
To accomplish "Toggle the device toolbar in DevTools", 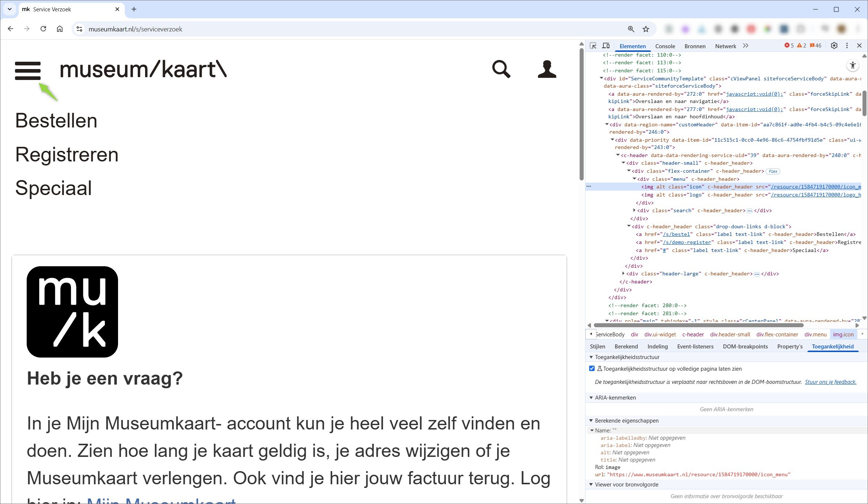I will click(x=606, y=46).
